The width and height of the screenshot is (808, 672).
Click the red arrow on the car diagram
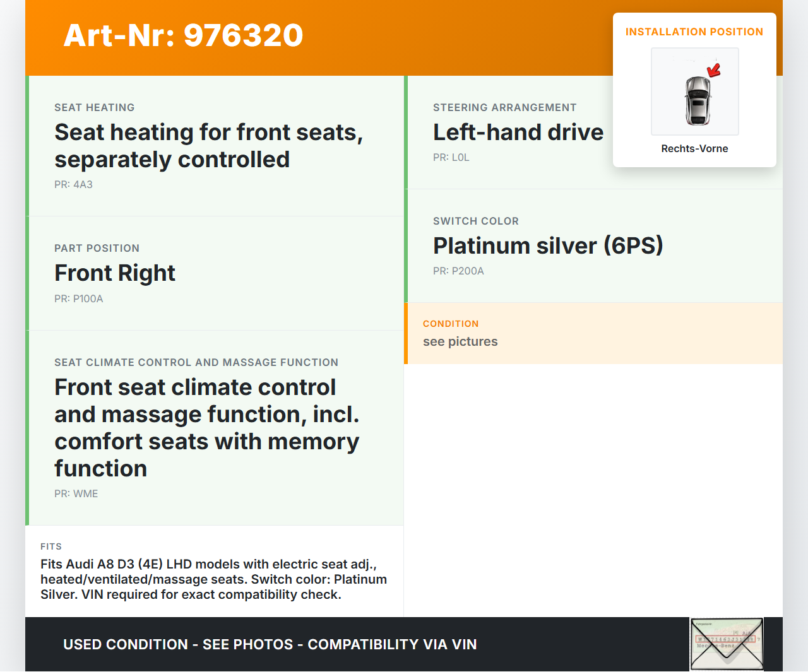tap(714, 70)
